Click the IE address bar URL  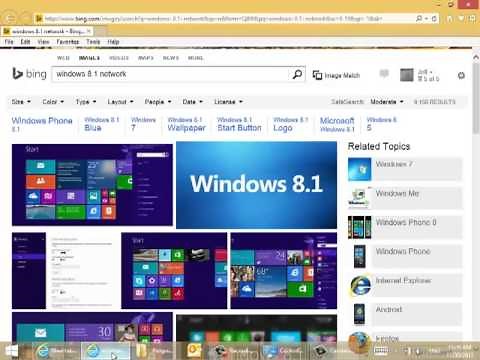[213, 19]
